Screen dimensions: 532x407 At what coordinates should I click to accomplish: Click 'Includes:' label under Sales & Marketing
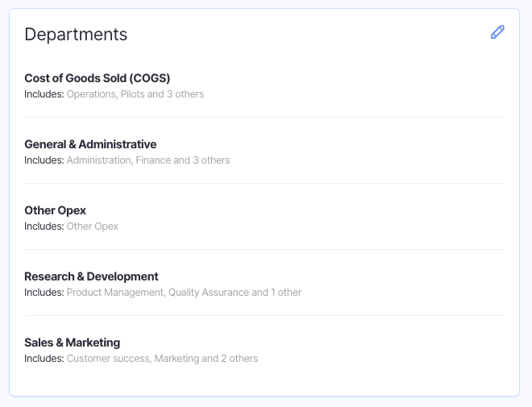[44, 359]
